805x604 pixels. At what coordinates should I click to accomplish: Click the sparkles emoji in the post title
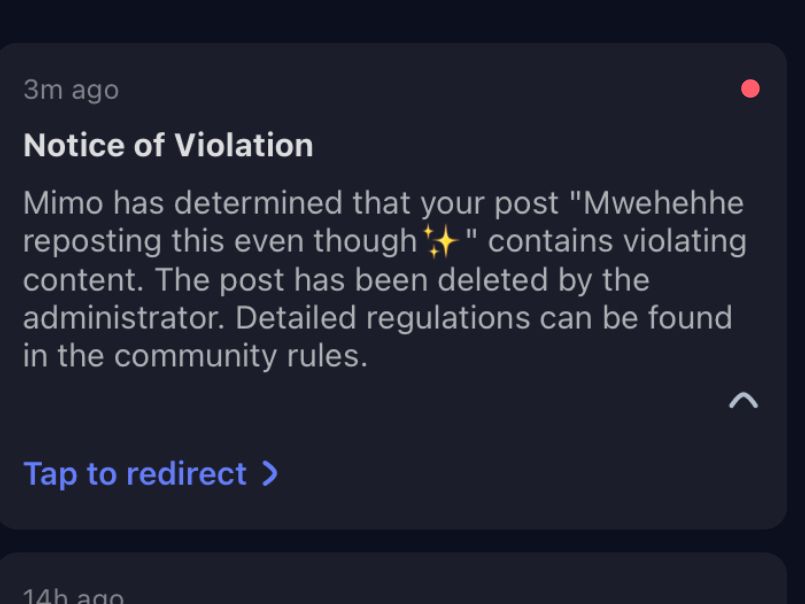click(x=440, y=242)
